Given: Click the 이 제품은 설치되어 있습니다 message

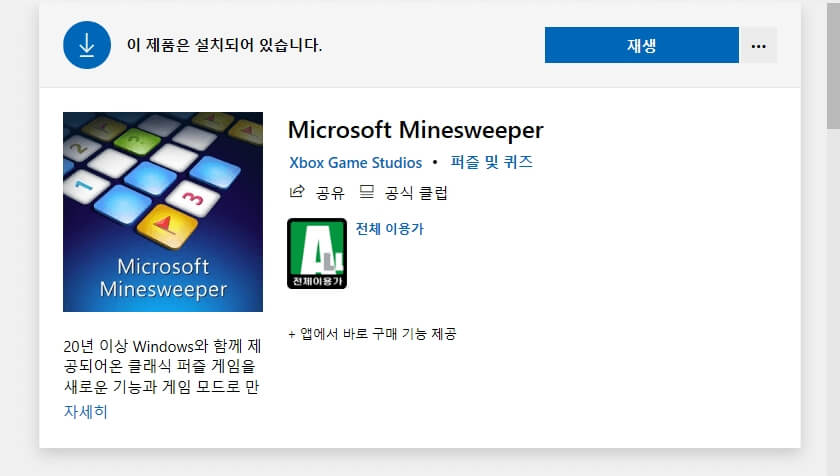Looking at the screenshot, I should click(224, 45).
